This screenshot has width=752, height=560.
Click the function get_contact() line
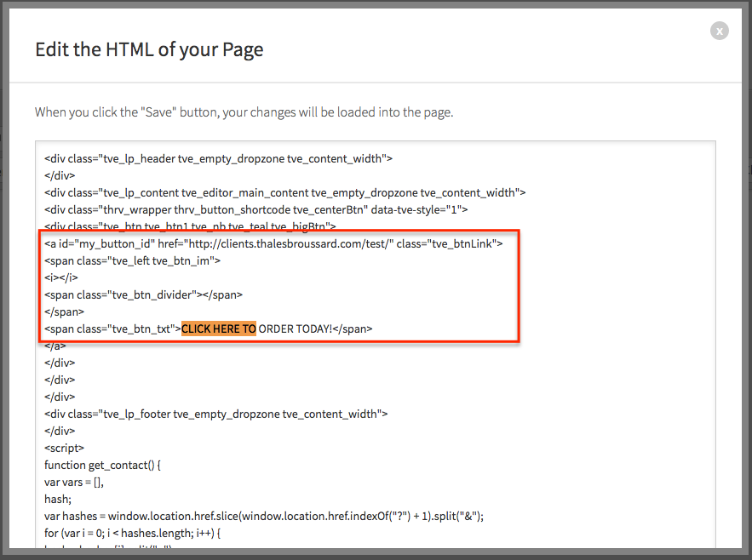[x=103, y=465]
